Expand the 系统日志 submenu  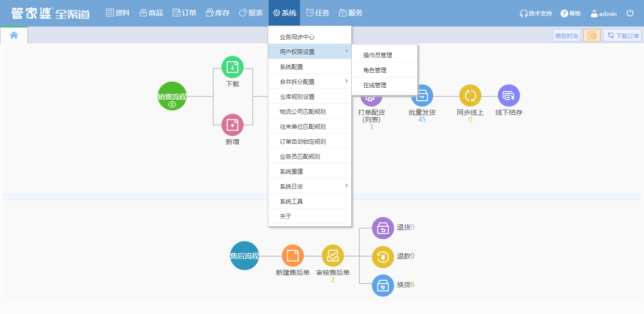click(x=310, y=186)
